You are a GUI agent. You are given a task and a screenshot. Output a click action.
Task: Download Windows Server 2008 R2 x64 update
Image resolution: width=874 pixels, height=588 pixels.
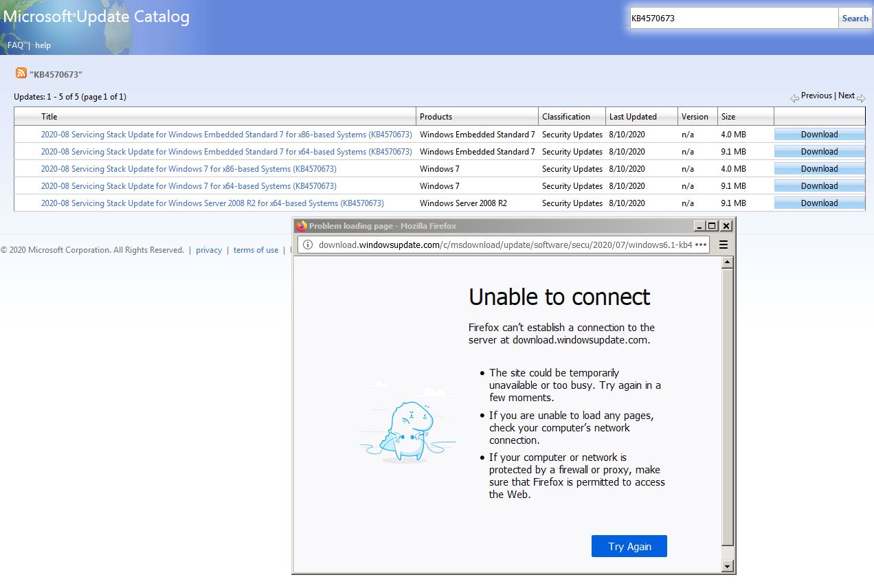(x=819, y=203)
